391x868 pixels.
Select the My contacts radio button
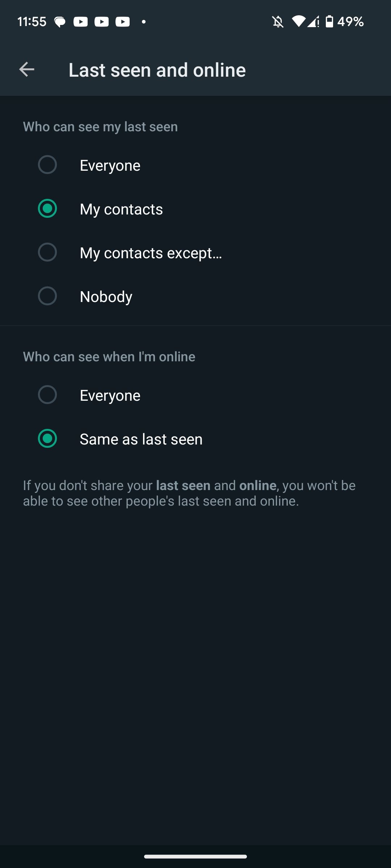coord(47,209)
